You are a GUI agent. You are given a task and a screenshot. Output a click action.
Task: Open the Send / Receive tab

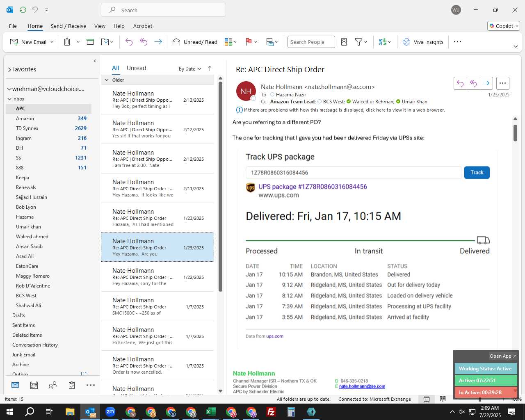(68, 26)
